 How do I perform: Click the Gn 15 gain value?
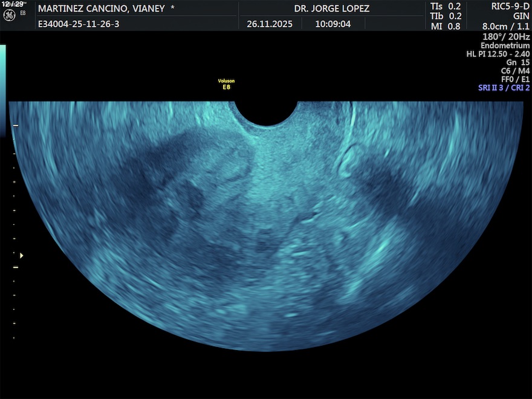(x=517, y=62)
